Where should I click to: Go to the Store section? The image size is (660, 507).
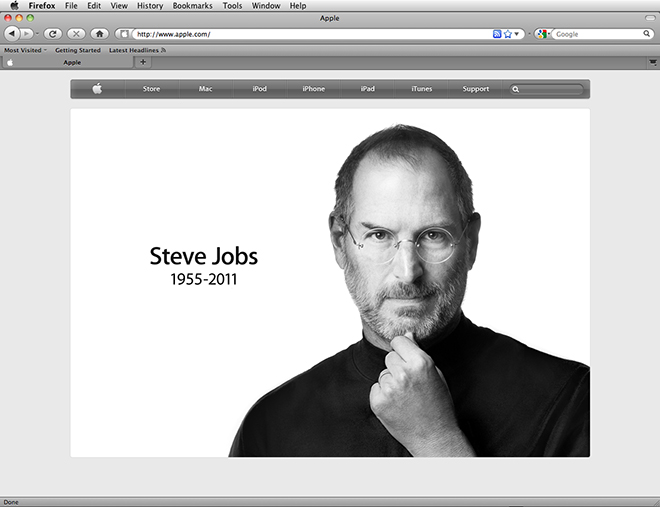pyautogui.click(x=151, y=89)
